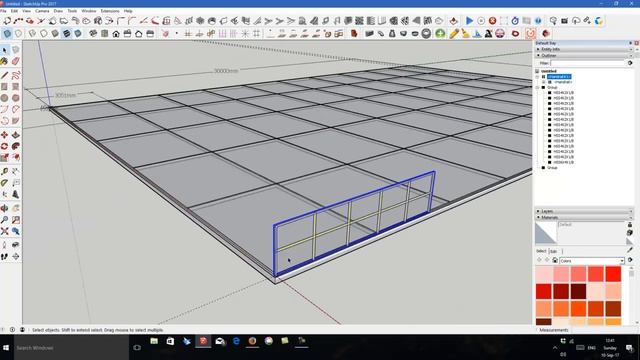Click the Zoom Extents tool
This screenshot has height=360, width=640.
[x=4, y=231]
